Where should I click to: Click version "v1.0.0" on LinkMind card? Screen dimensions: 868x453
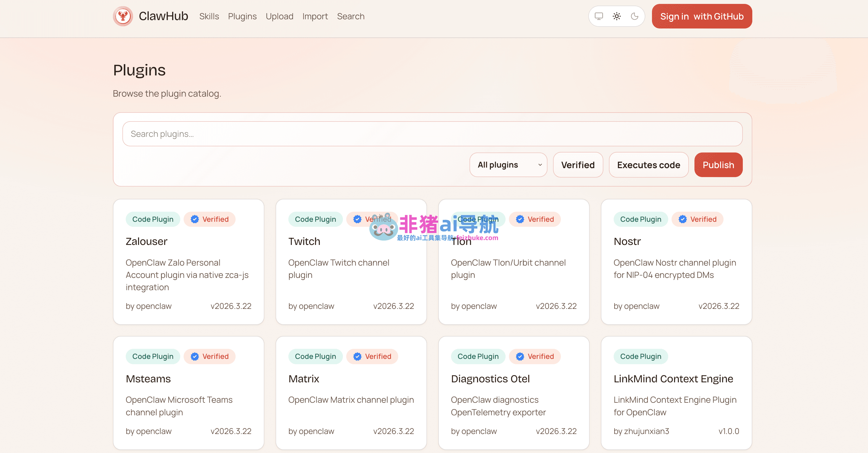729,431
